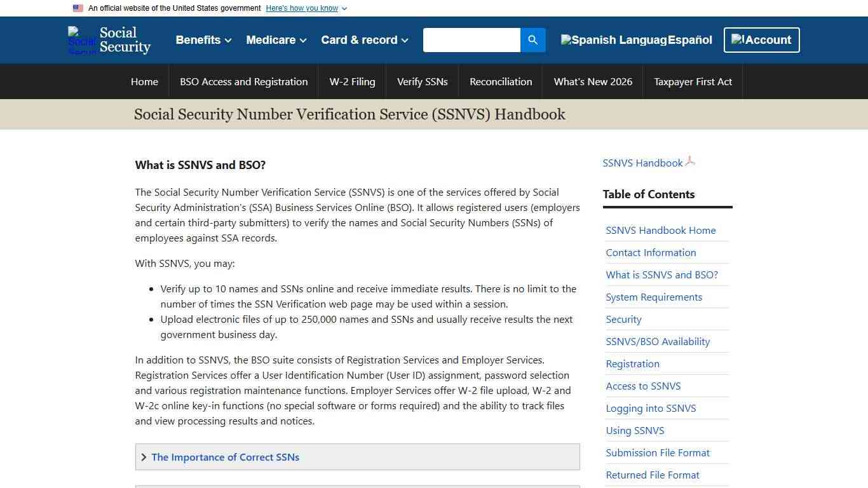Expand The Importance of Correct SSNs section
This screenshot has width=868, height=488.
point(225,457)
